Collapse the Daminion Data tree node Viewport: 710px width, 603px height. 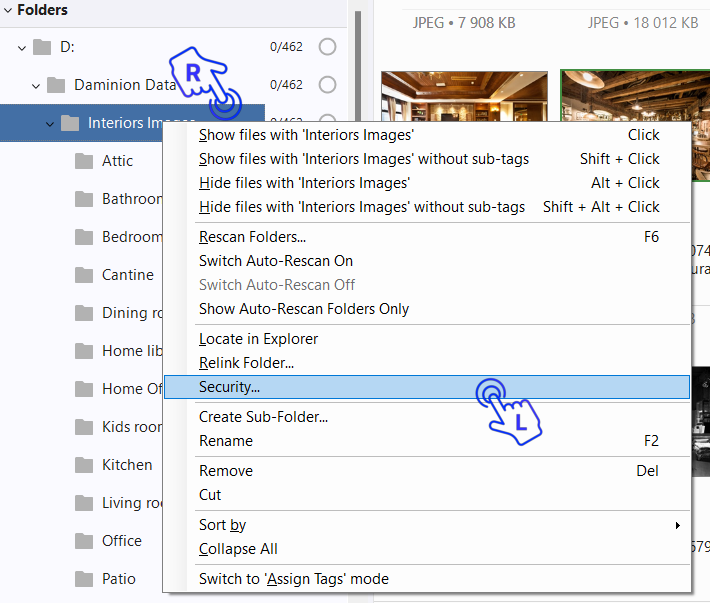click(36, 85)
